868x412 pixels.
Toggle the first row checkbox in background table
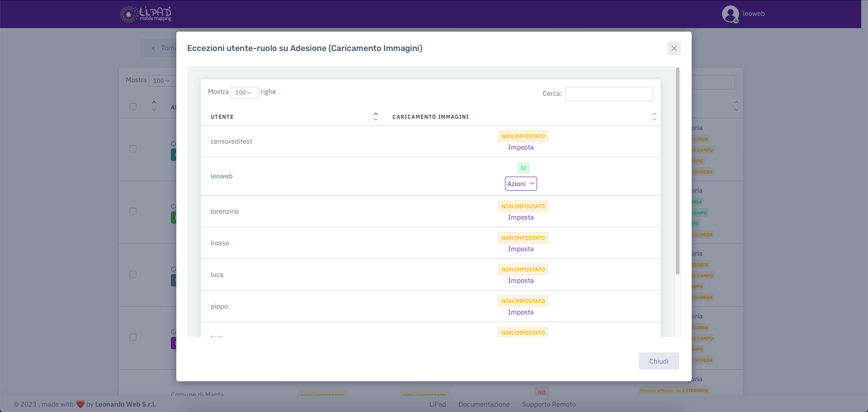coord(133,149)
